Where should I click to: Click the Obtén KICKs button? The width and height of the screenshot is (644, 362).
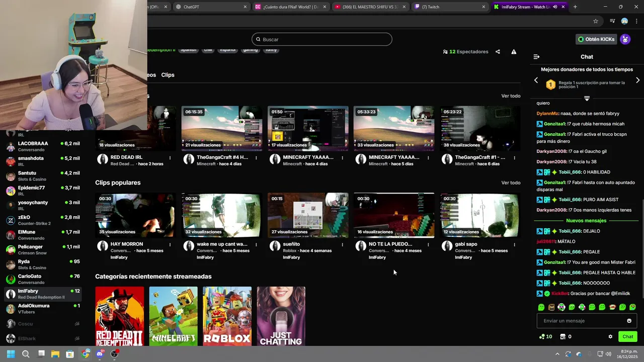pyautogui.click(x=596, y=39)
